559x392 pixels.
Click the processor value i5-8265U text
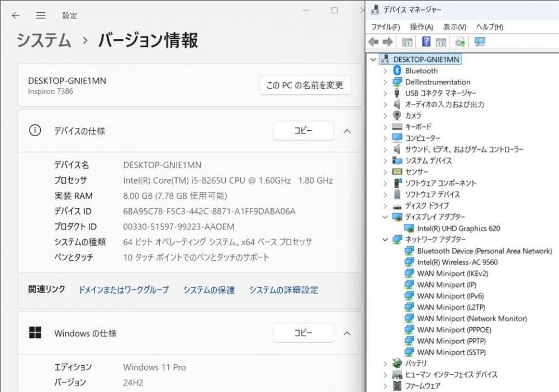point(228,180)
